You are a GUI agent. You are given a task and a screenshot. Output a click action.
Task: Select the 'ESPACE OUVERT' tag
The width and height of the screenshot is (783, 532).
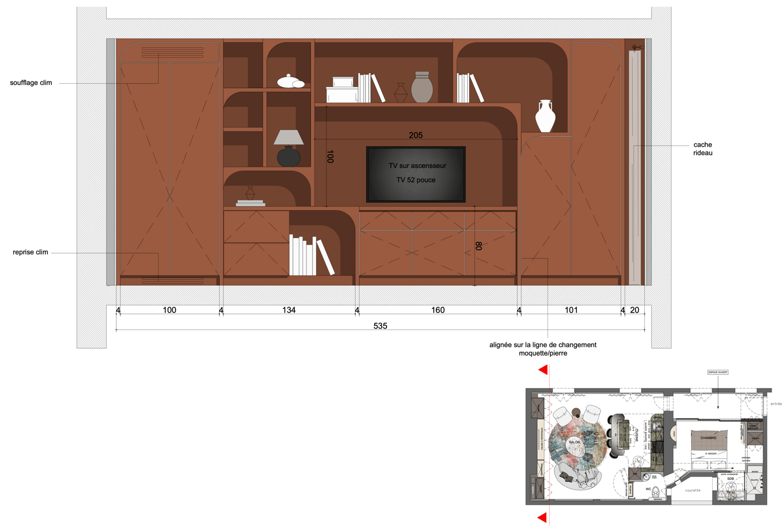(x=718, y=372)
